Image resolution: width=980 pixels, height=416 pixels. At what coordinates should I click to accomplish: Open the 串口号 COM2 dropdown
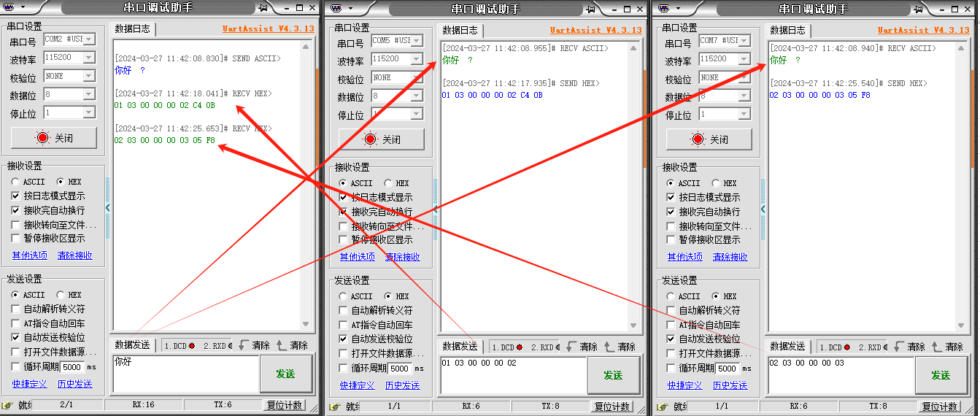(89, 40)
